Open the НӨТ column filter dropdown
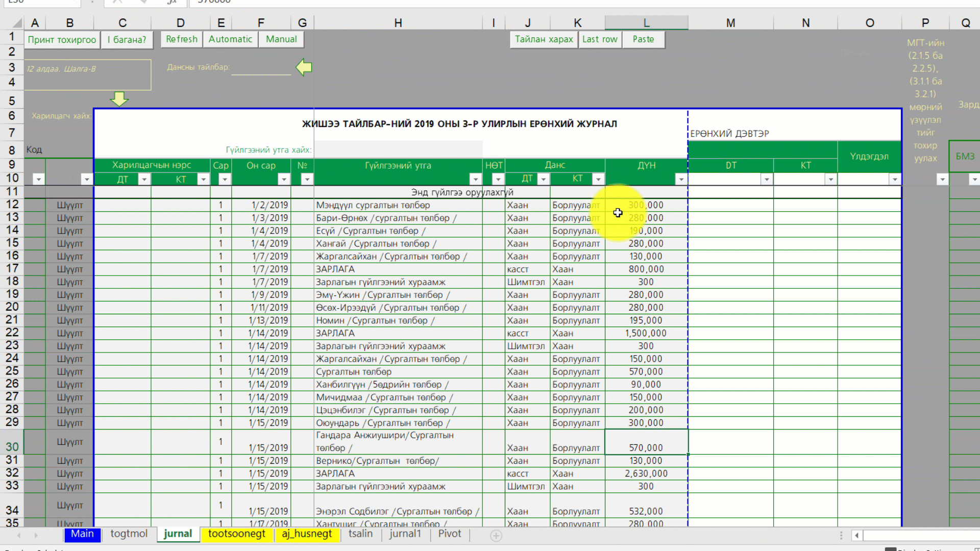980x551 pixels. (x=498, y=179)
